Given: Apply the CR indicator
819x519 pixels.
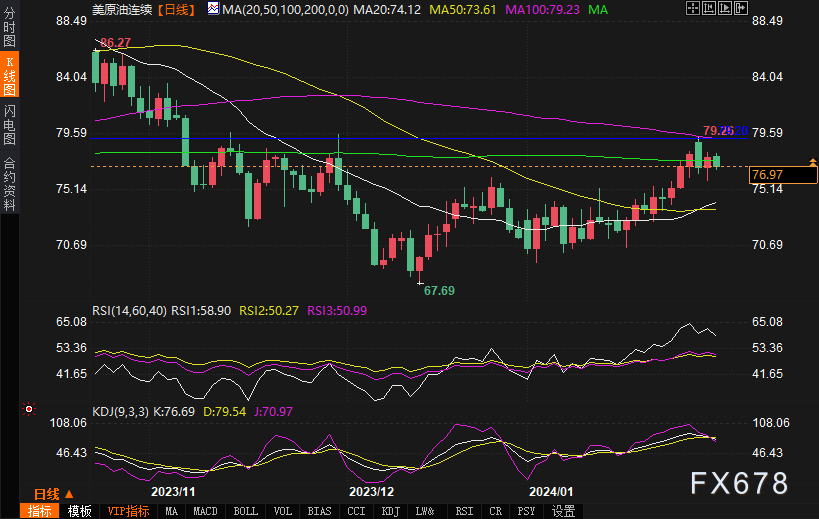Looking at the screenshot, I should 495,511.
